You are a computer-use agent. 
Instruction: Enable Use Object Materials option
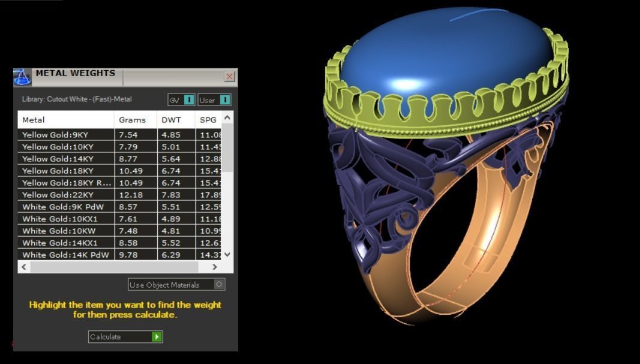[176, 284]
